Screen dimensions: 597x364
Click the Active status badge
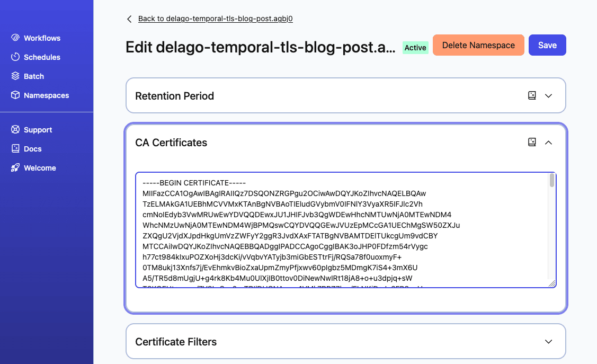(x=415, y=48)
